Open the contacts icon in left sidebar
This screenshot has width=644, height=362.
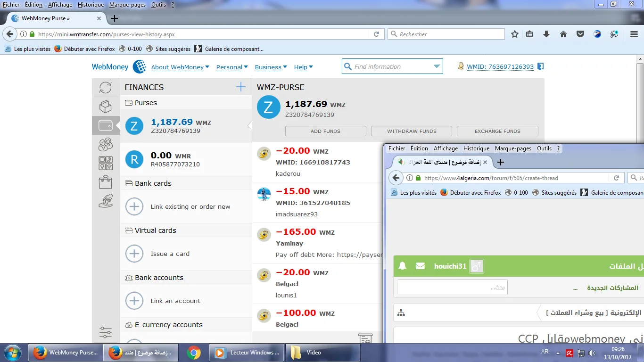pos(106,144)
